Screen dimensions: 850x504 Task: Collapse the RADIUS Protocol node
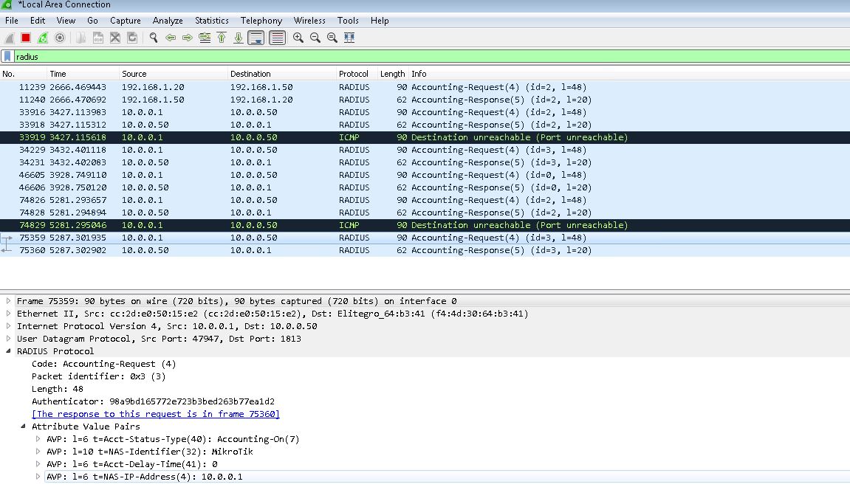[x=8, y=351]
